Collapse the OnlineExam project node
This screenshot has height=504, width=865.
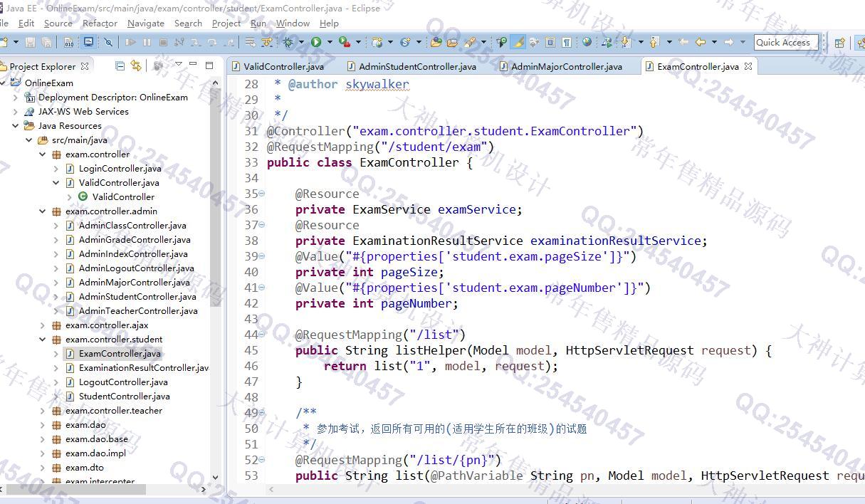pos(2,83)
